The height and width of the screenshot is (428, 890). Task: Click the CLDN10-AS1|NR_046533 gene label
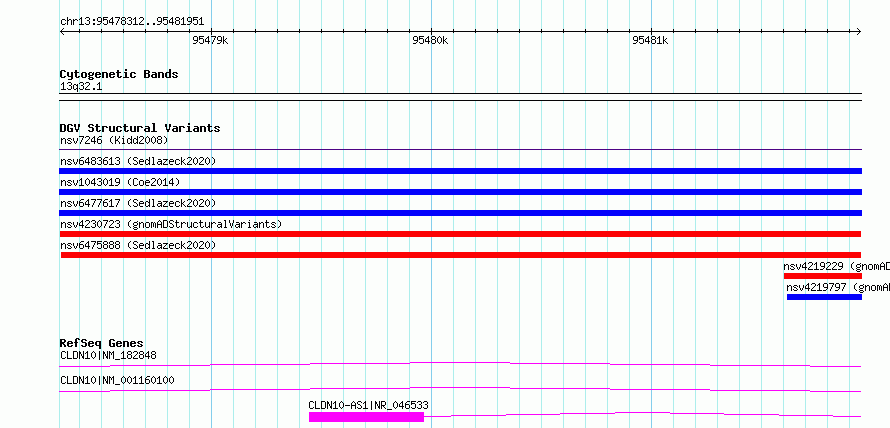[x=368, y=405]
